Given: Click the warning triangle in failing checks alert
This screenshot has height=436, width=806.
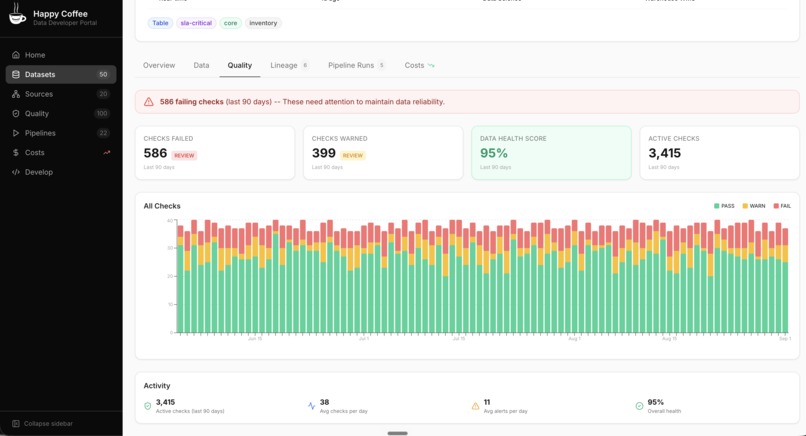Looking at the screenshot, I should tap(149, 102).
